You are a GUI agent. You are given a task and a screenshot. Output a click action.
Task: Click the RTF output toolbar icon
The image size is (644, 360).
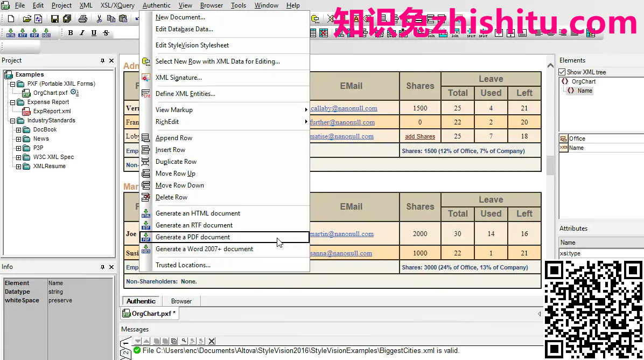point(23,33)
